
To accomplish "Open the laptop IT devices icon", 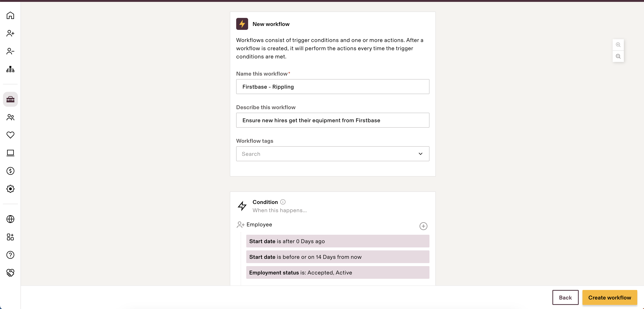I will 10,153.
